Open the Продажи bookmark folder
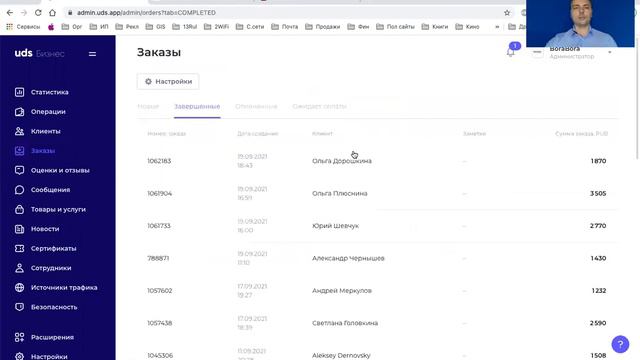Screen dimensions: 640x360 [323, 27]
